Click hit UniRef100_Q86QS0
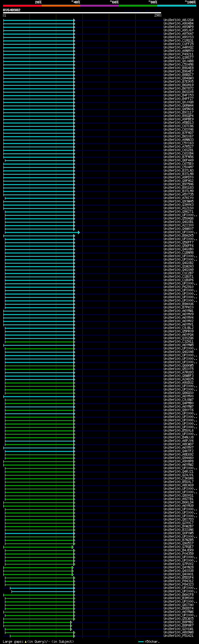 coord(178,393)
